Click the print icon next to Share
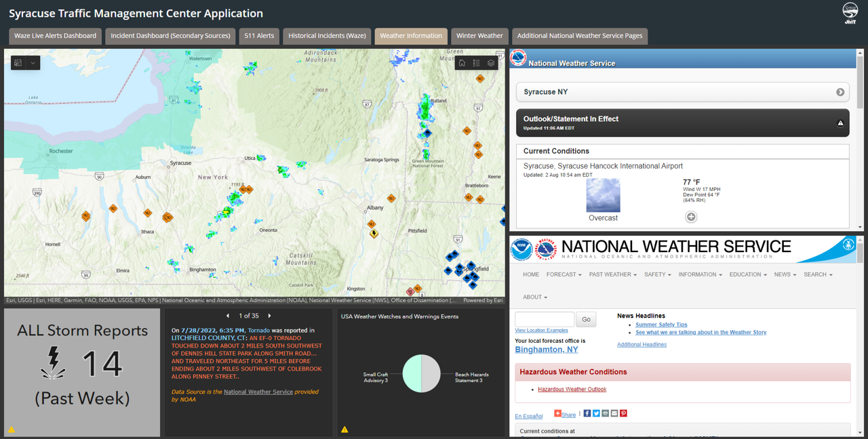Image resolution: width=868 pixels, height=439 pixels. click(x=606, y=413)
